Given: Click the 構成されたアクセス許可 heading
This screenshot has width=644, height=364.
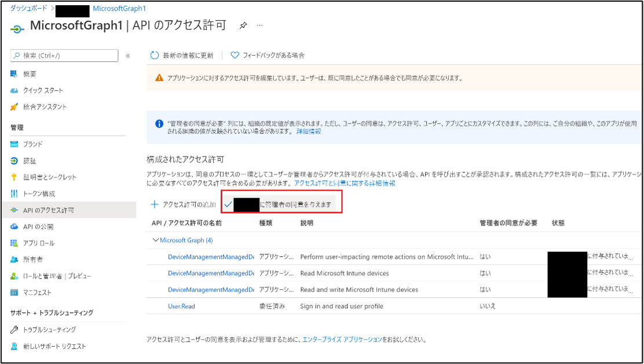Looking at the screenshot, I should pyautogui.click(x=185, y=159).
